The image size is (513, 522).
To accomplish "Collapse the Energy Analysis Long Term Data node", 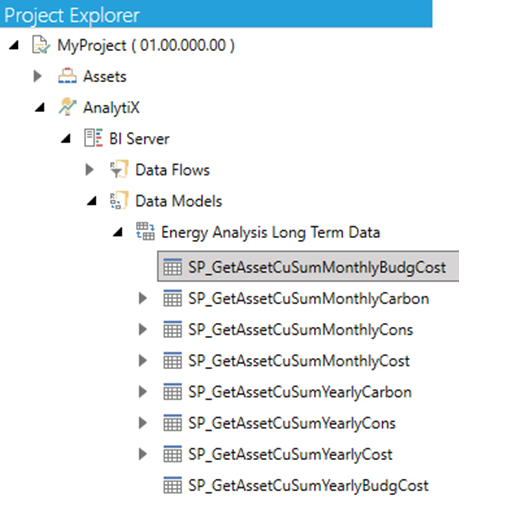I will tap(118, 232).
